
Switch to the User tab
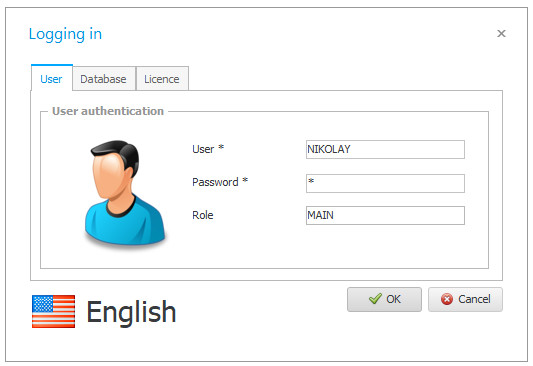tap(51, 79)
